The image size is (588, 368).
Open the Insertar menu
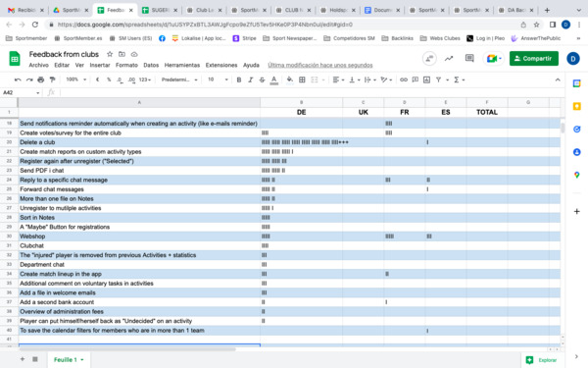(x=100, y=65)
